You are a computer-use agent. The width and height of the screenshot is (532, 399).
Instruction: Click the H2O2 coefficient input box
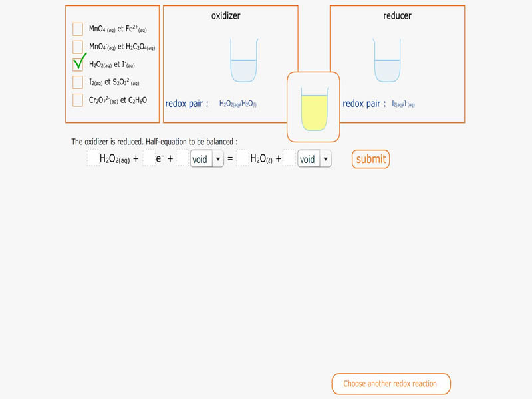click(93, 158)
